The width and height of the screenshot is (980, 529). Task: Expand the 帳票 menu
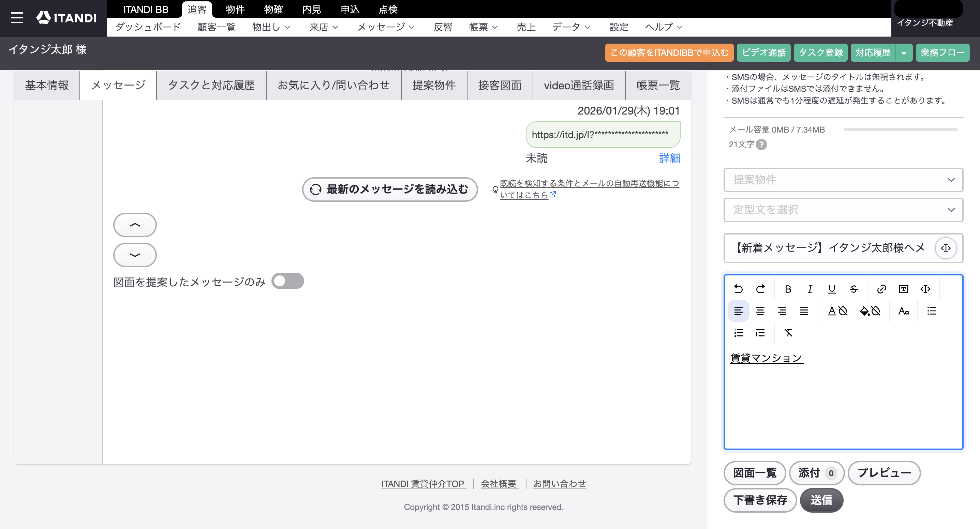483,27
